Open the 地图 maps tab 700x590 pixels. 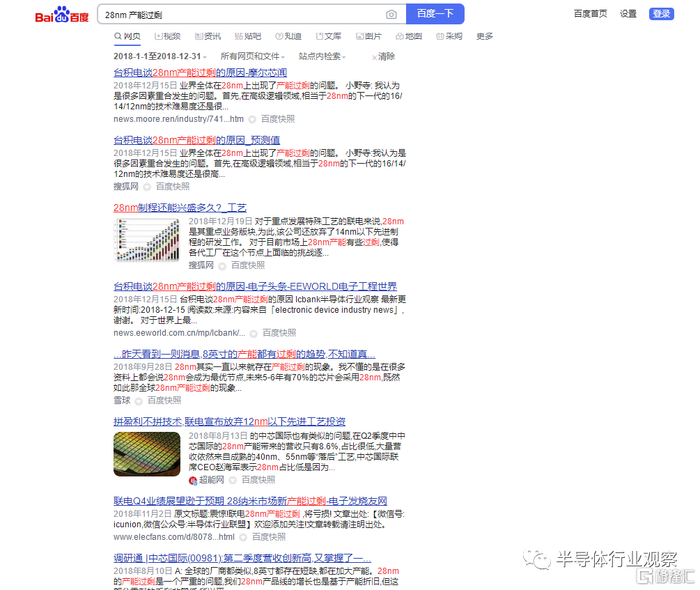409,36
